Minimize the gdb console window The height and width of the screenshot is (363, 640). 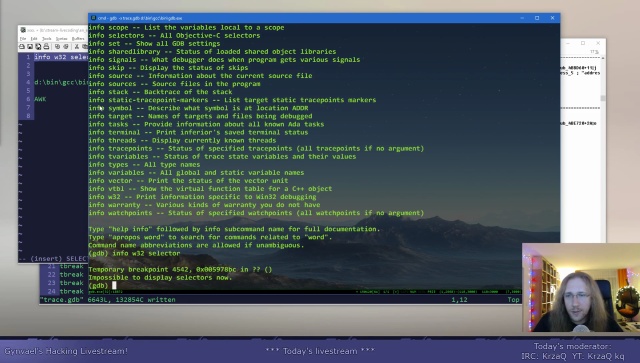click(522, 18)
